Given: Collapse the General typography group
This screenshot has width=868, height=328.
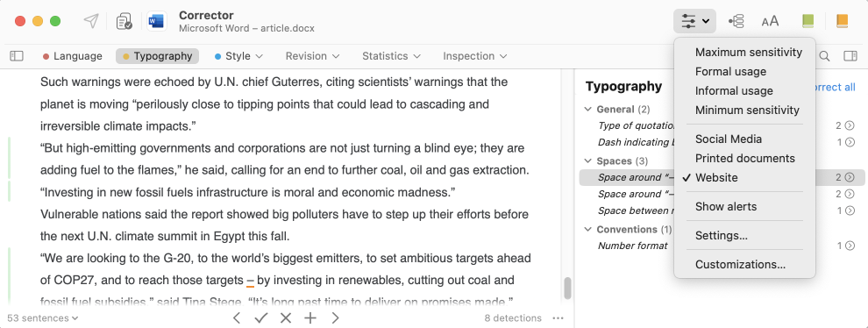Looking at the screenshot, I should pyautogui.click(x=588, y=109).
